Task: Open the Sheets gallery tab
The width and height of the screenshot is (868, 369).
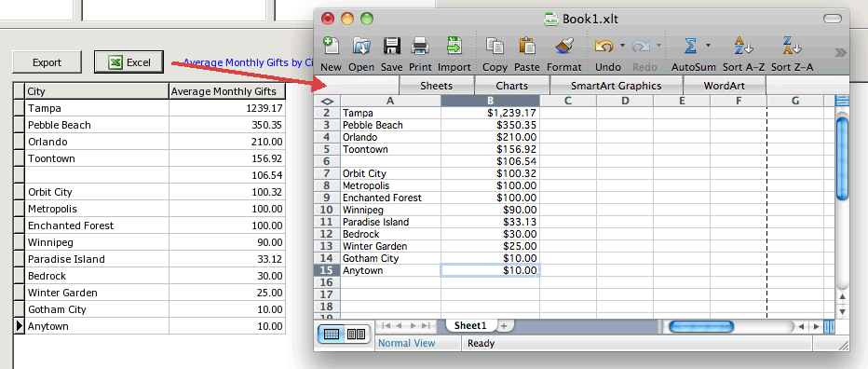Action: point(436,86)
